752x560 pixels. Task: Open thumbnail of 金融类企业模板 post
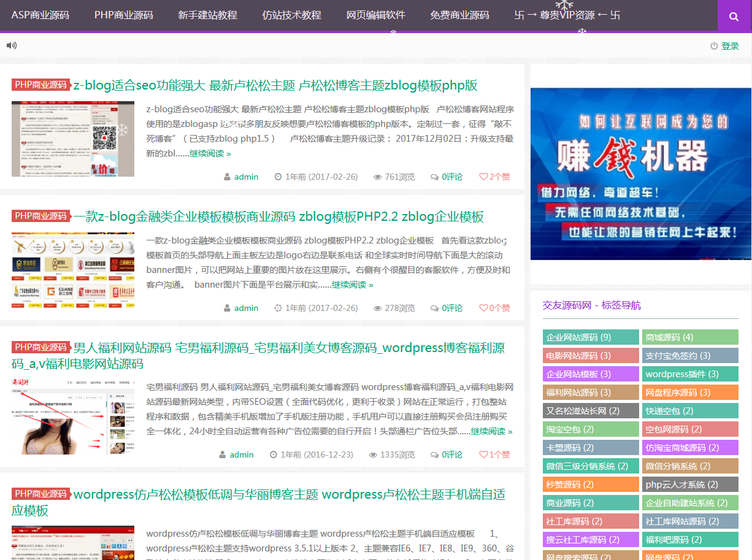coord(72,270)
